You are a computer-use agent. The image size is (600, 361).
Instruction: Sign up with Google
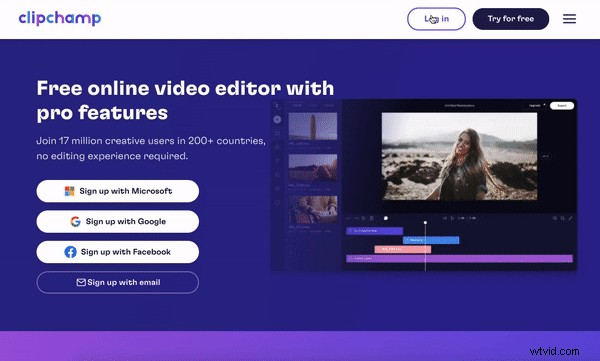pyautogui.click(x=117, y=221)
